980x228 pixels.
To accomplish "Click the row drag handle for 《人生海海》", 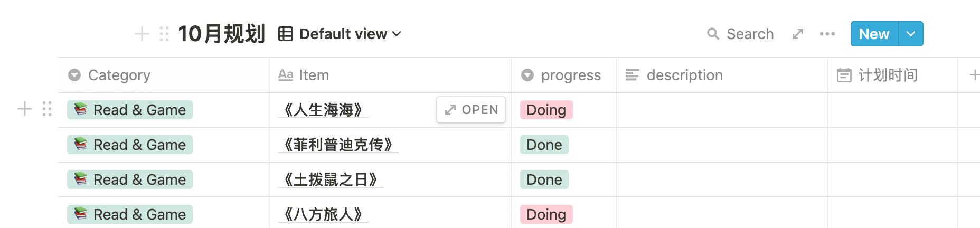I will pos(47,109).
